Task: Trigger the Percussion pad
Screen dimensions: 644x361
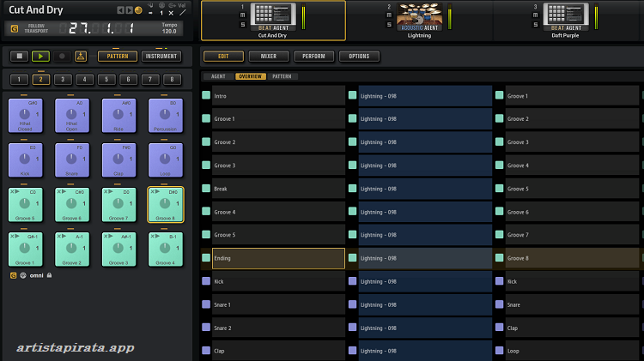Action: coord(165,116)
